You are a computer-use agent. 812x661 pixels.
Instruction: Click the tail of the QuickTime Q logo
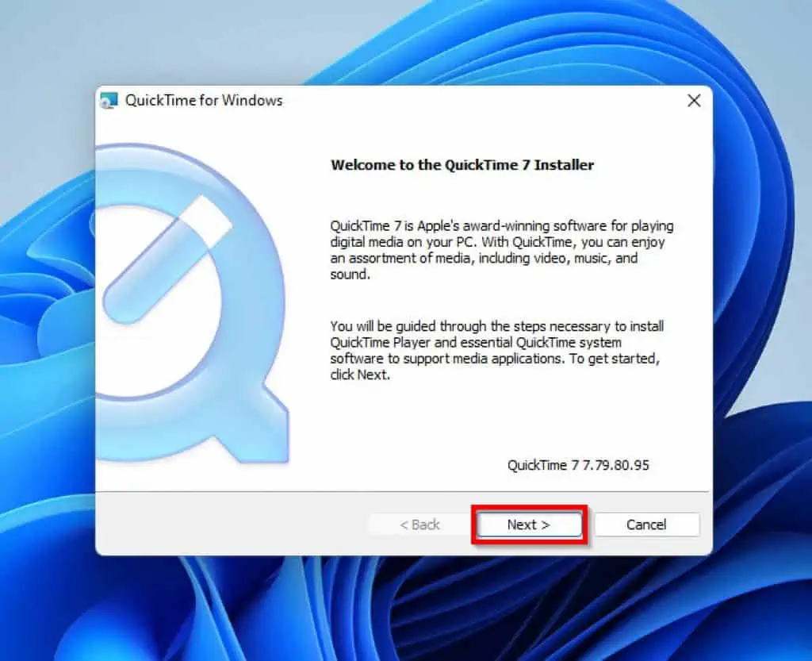pos(251,422)
